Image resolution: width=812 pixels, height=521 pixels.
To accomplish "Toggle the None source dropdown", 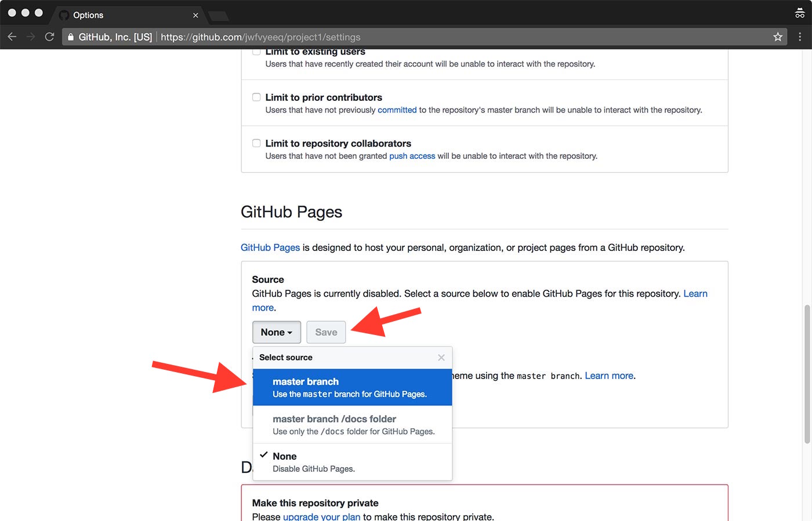I will [277, 332].
